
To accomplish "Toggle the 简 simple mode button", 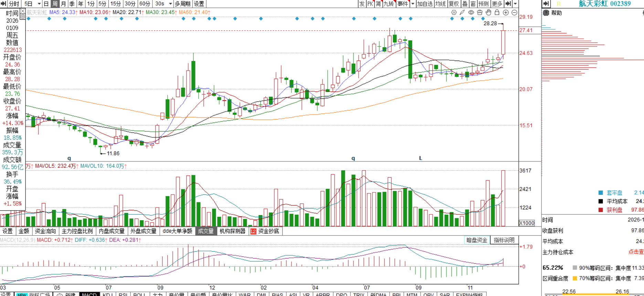I will coord(378,4).
